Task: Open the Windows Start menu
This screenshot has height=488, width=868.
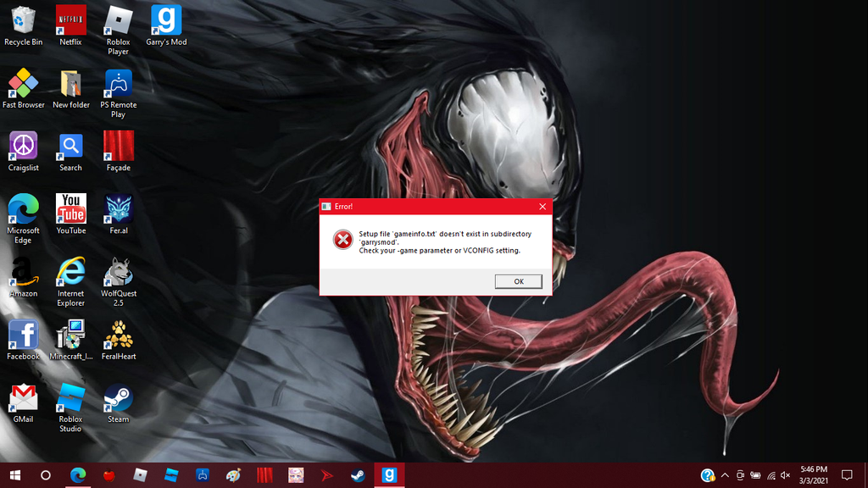Action: pos(15,475)
